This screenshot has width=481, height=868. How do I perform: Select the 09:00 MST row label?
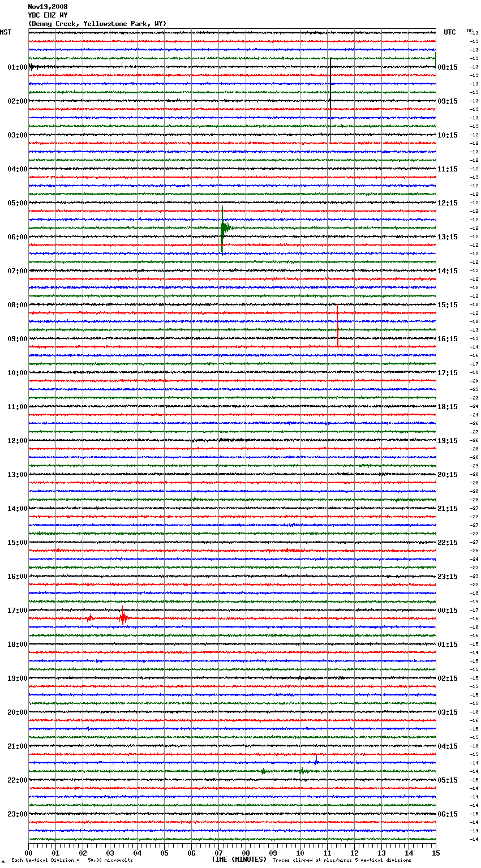click(x=18, y=339)
